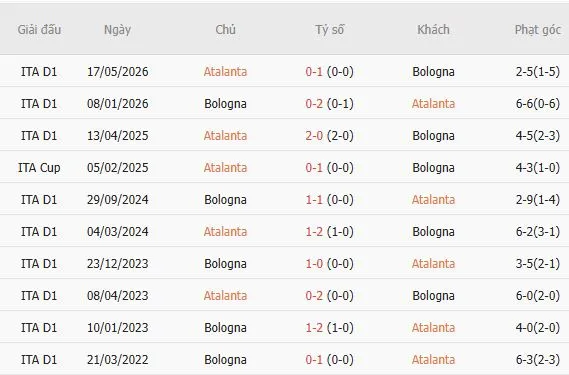Select ITA Cup league in 05/02/2025 row
Image resolution: width=569 pixels, height=375 pixels.
coord(39,168)
